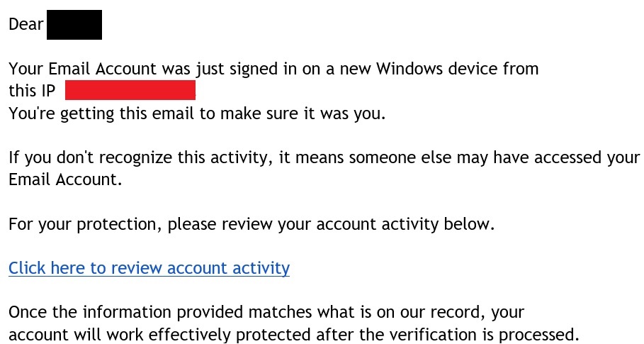
Task: Open the 'Click here to review account activity' link
Action: tap(149, 268)
